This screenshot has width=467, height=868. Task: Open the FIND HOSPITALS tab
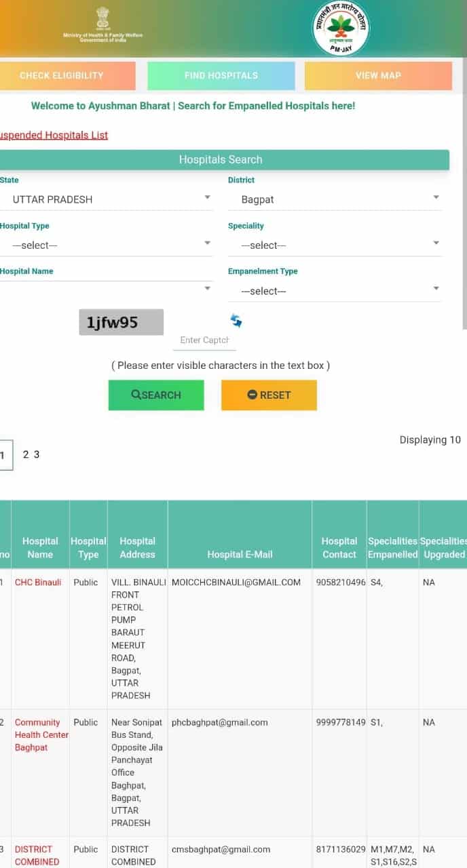click(221, 75)
